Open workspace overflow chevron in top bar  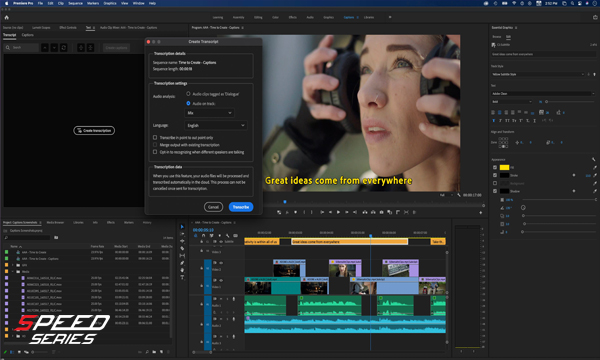[x=390, y=17]
